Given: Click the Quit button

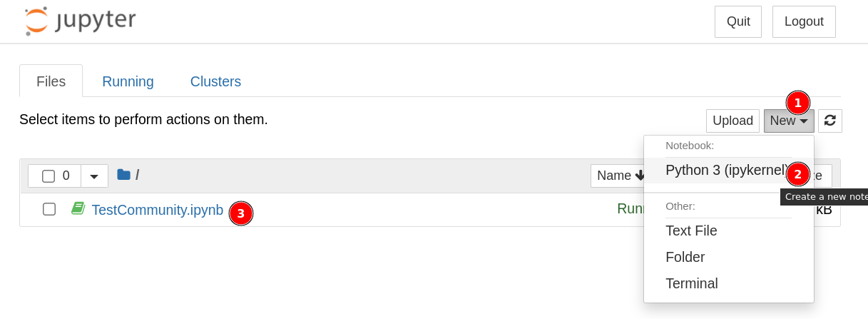Looking at the screenshot, I should (x=737, y=21).
